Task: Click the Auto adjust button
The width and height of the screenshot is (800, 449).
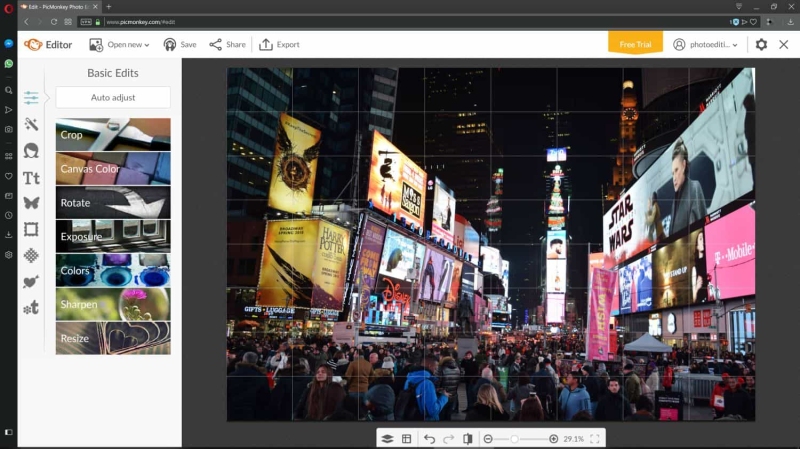Action: 113,97
